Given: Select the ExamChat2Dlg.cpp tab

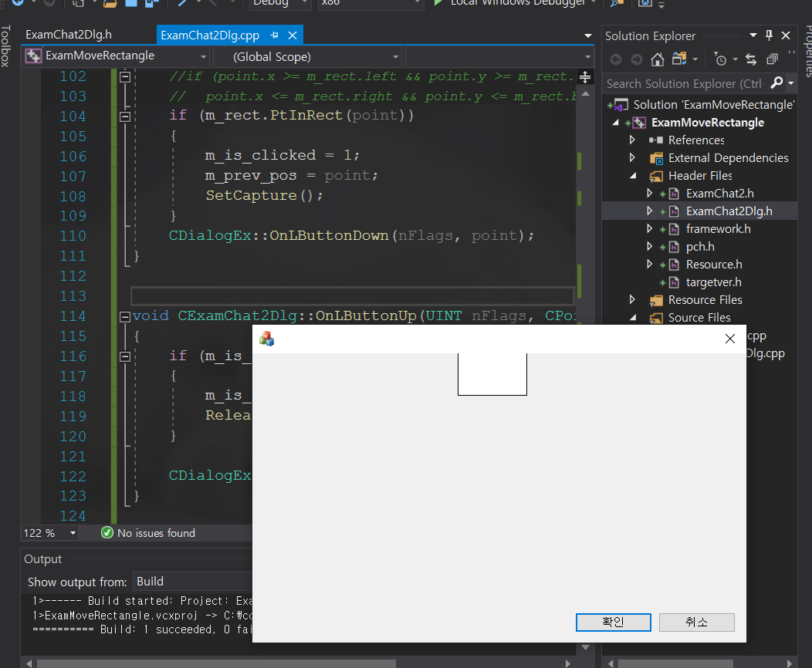Looking at the screenshot, I should click(x=210, y=35).
